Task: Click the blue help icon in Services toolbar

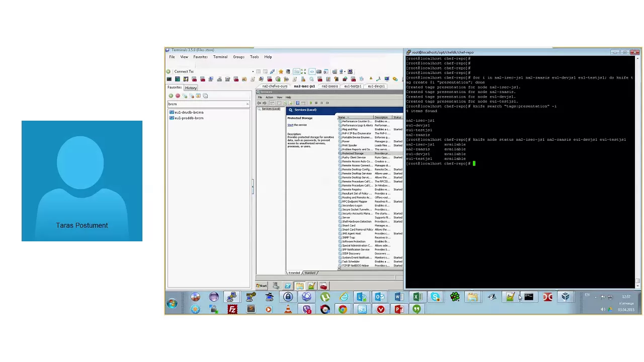Action: tap(297, 103)
